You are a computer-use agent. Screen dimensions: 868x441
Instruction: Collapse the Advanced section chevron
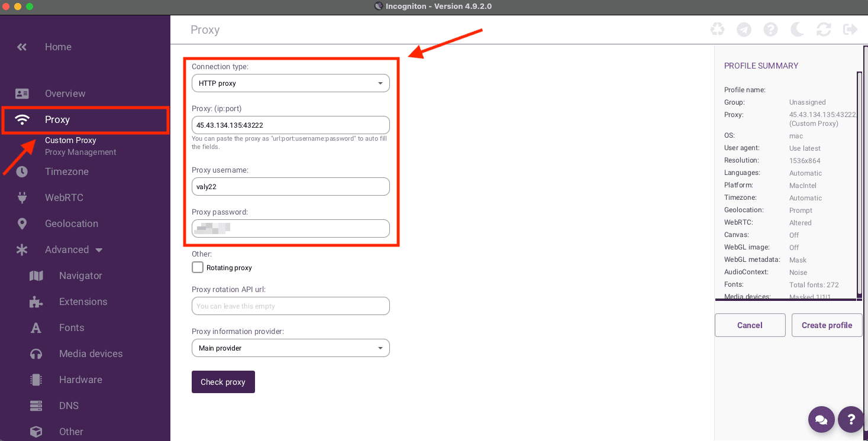coord(98,249)
